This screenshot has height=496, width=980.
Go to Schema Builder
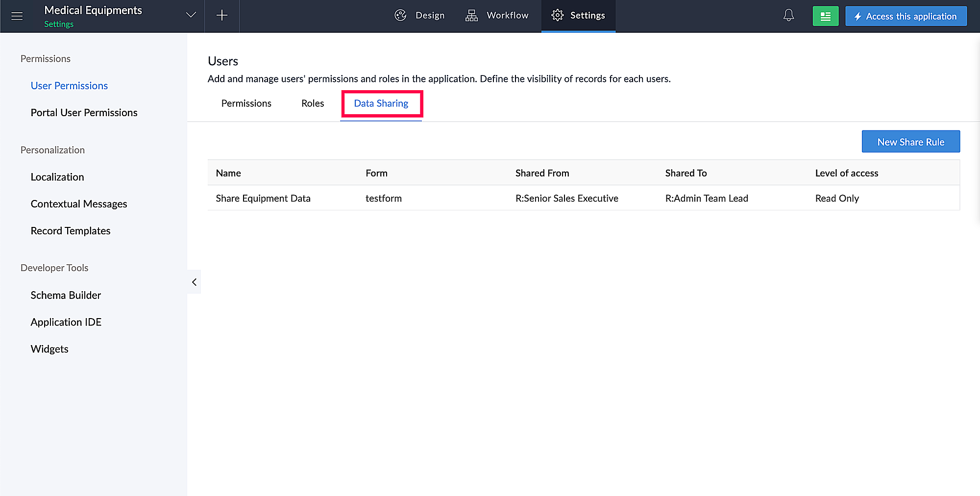coord(66,295)
